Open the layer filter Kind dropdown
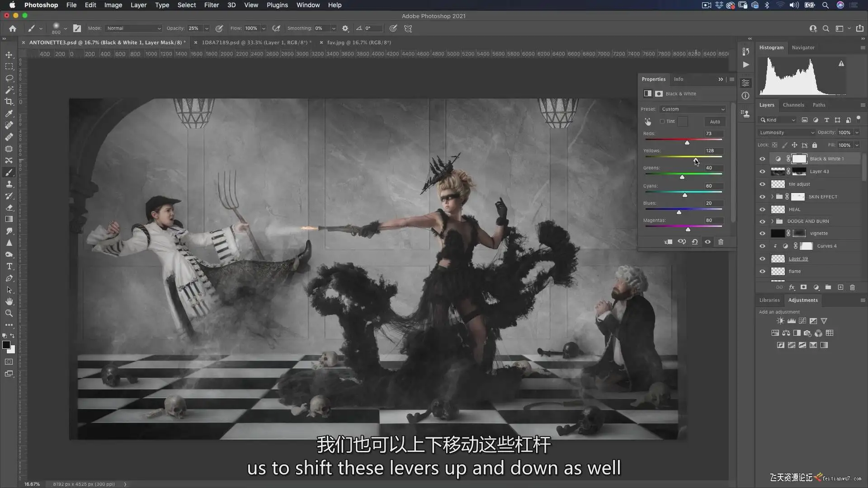The image size is (868, 488). pos(778,120)
